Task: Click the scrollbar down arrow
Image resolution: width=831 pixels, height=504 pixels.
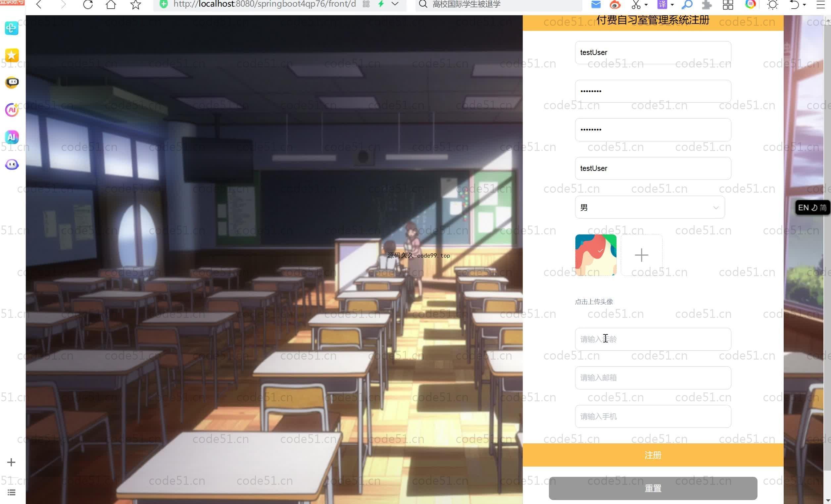Action: pyautogui.click(x=827, y=500)
